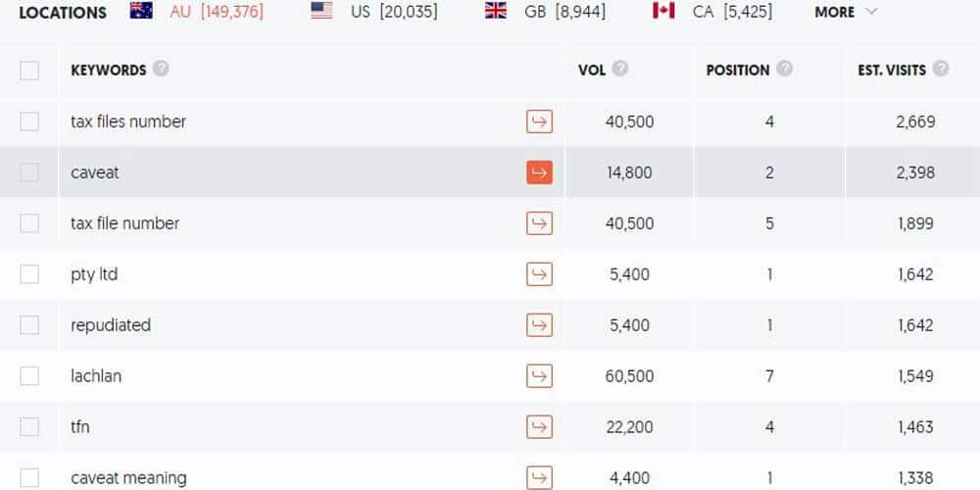Open the arrow icon for 'pty ltd'
Viewport: 980px width, 490px height.
point(539,274)
